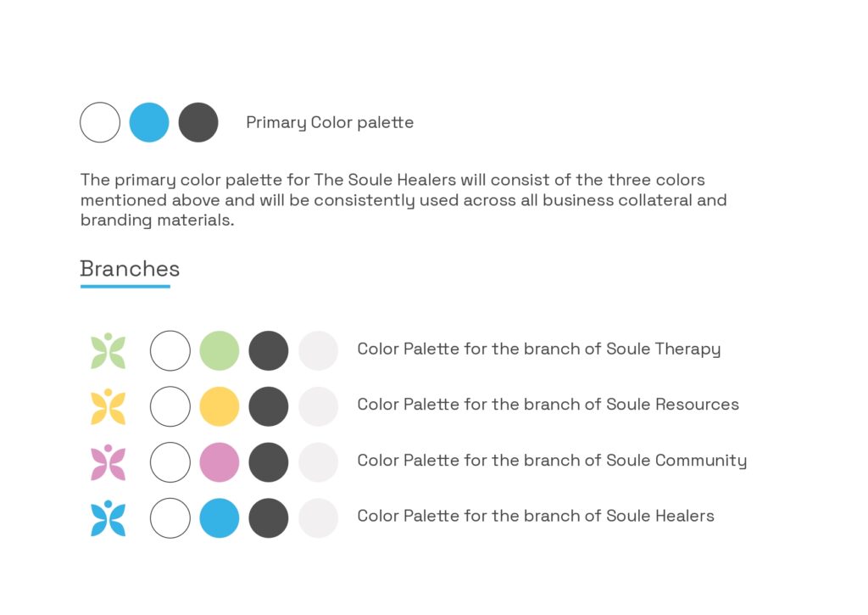The height and width of the screenshot is (615, 868).
Task: Pick the pink Soule Community swatch
Action: click(x=220, y=462)
